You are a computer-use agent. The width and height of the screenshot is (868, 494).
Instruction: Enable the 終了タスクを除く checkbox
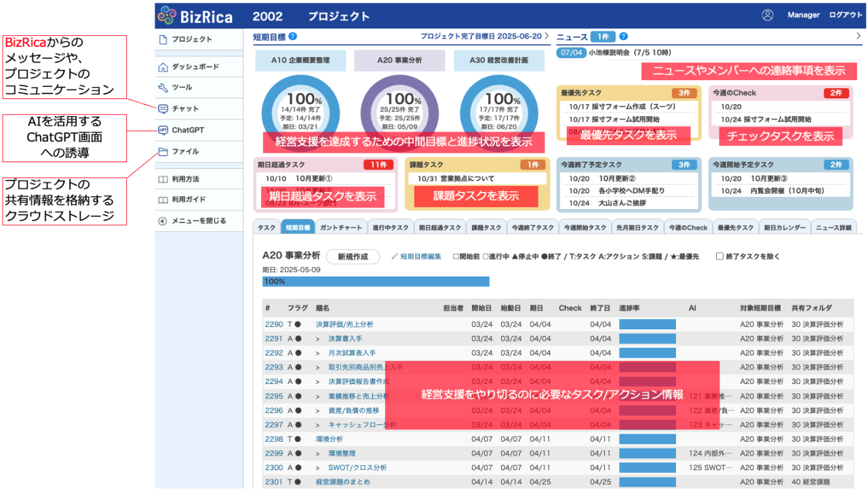click(719, 256)
